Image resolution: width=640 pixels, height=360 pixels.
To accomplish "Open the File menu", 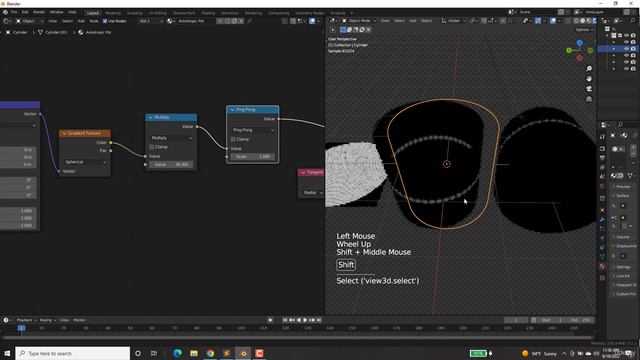I will (x=14, y=12).
